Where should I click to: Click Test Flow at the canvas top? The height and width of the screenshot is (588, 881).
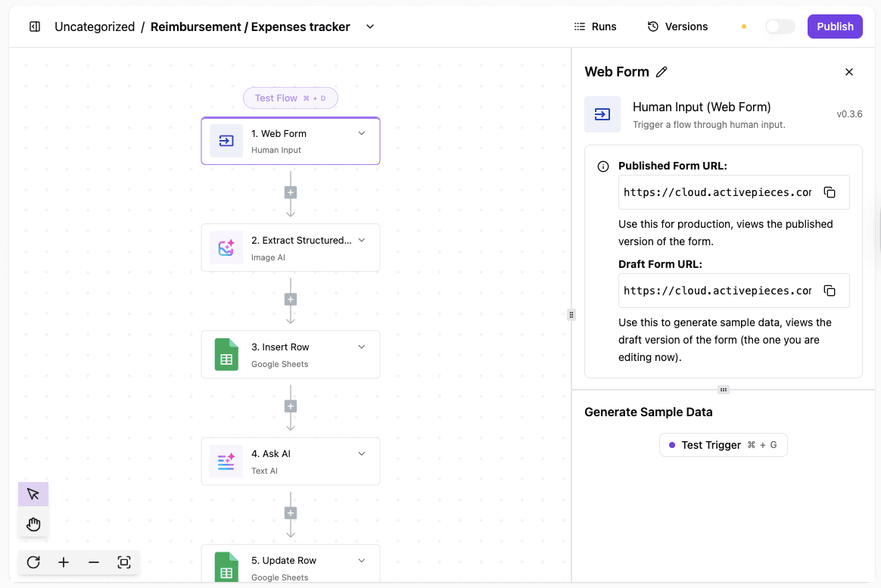click(x=290, y=98)
